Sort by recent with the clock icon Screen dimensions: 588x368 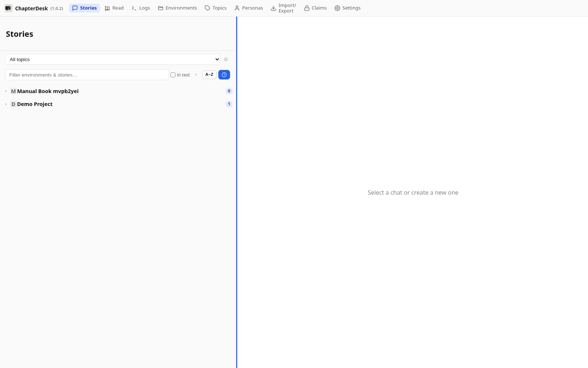point(224,75)
